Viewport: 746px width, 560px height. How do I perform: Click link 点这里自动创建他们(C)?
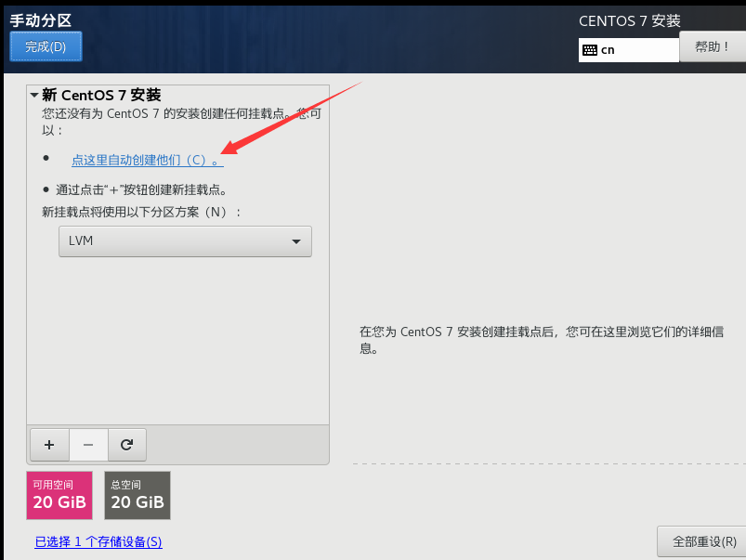tap(148, 160)
